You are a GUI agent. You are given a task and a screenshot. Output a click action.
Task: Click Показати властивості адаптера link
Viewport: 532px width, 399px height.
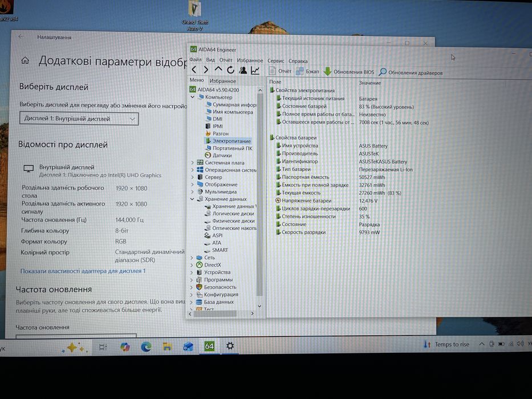83,271
